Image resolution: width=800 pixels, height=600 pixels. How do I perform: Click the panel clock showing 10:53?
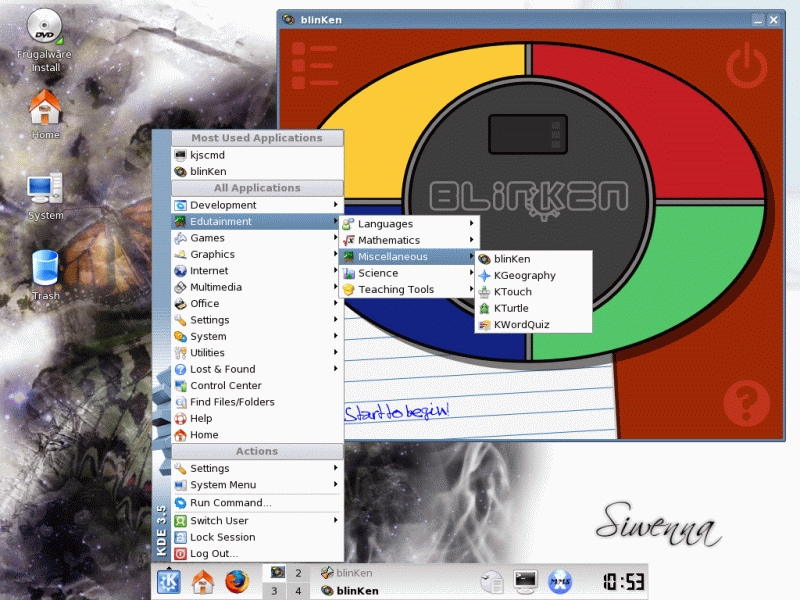point(623,582)
